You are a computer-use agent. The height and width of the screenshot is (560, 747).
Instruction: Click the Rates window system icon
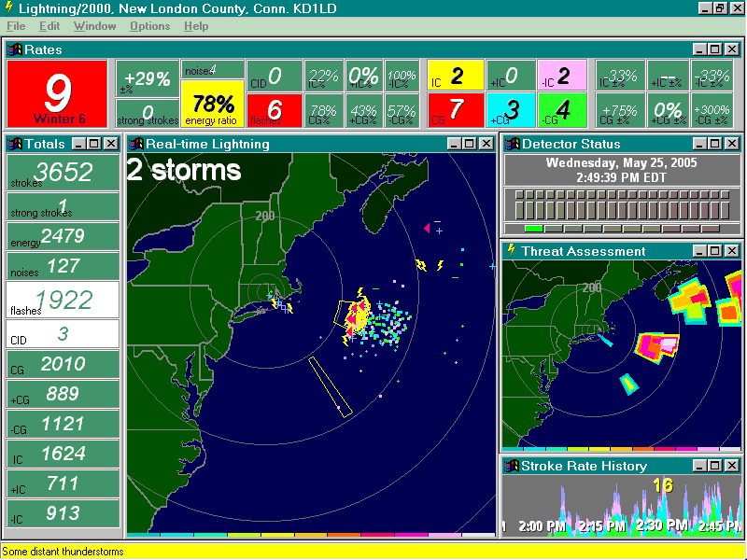pos(15,49)
